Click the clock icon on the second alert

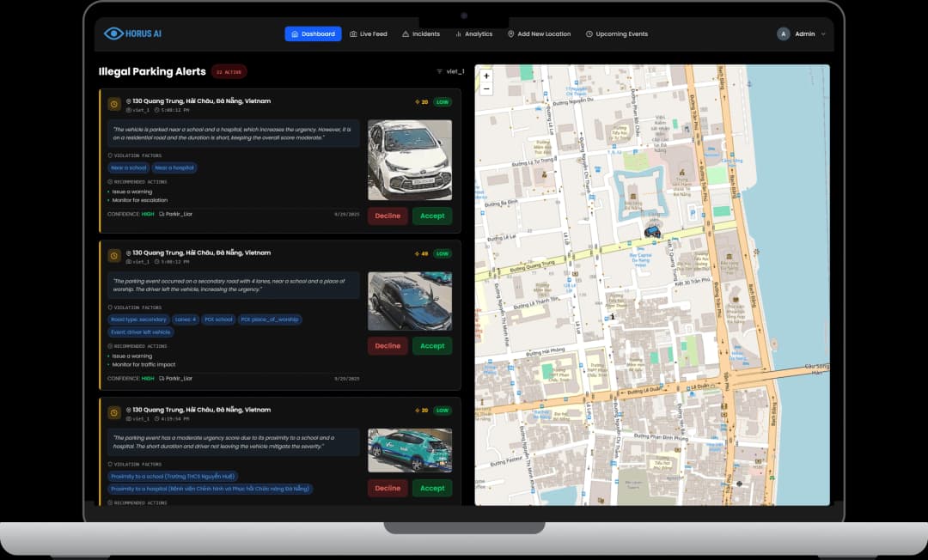pyautogui.click(x=114, y=256)
